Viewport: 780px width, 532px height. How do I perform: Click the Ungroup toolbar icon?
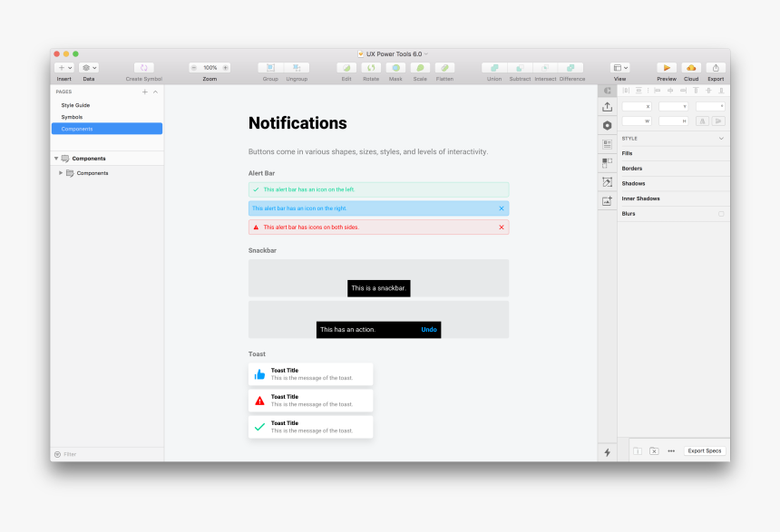pyautogui.click(x=297, y=68)
